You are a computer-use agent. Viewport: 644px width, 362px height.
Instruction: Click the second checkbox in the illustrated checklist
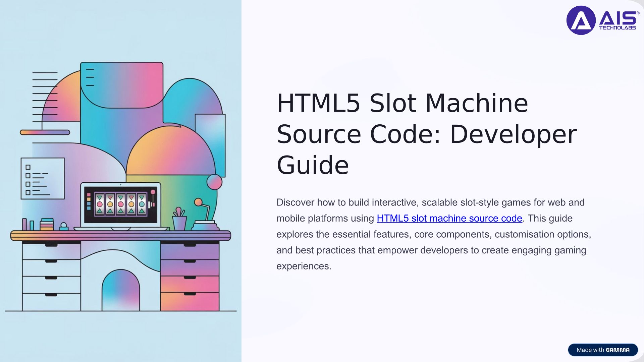[x=28, y=176]
